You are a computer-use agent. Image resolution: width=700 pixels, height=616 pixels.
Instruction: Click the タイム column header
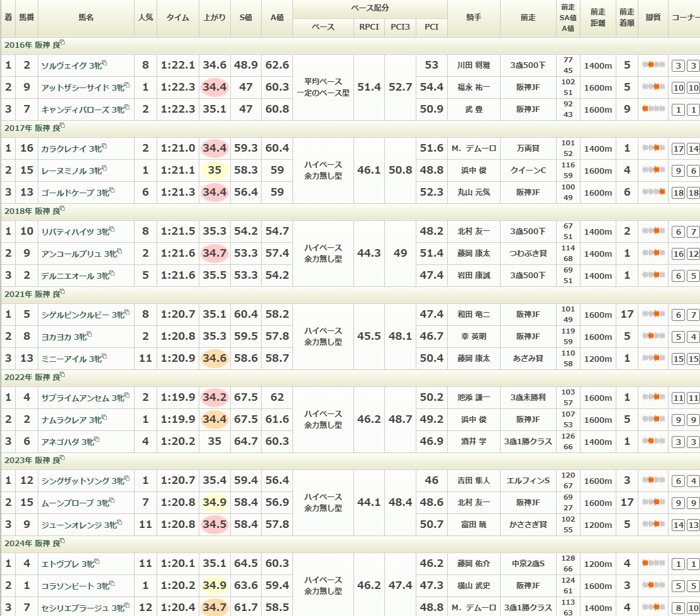177,18
